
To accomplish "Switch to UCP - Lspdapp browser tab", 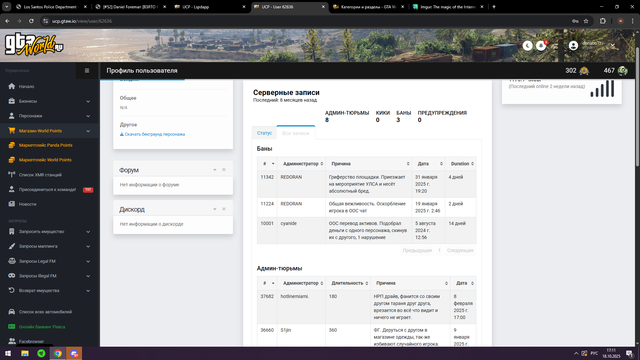I will (x=209, y=7).
